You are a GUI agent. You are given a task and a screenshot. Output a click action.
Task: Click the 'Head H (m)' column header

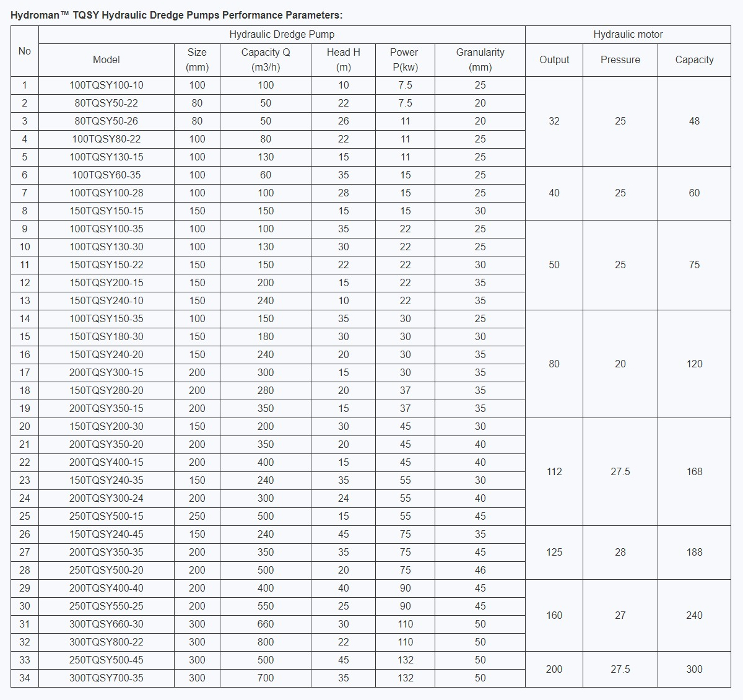pyautogui.click(x=344, y=60)
